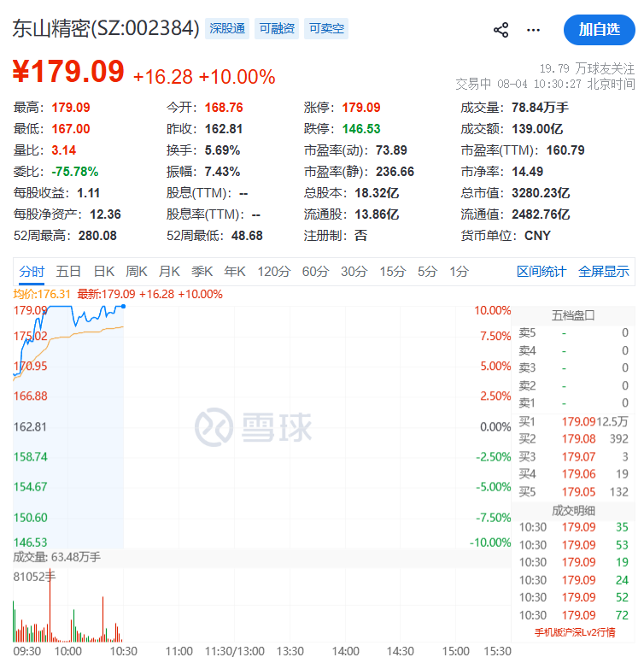
Task: Click the trade detail row with volume 35
Action: (573, 527)
